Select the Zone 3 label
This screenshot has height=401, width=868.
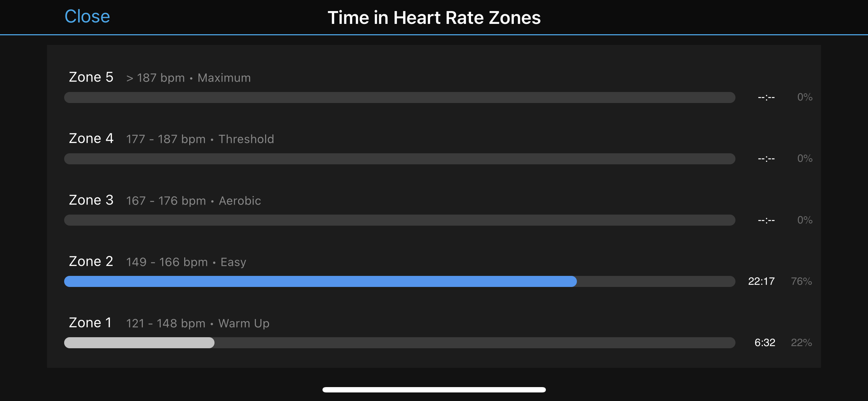(91, 200)
